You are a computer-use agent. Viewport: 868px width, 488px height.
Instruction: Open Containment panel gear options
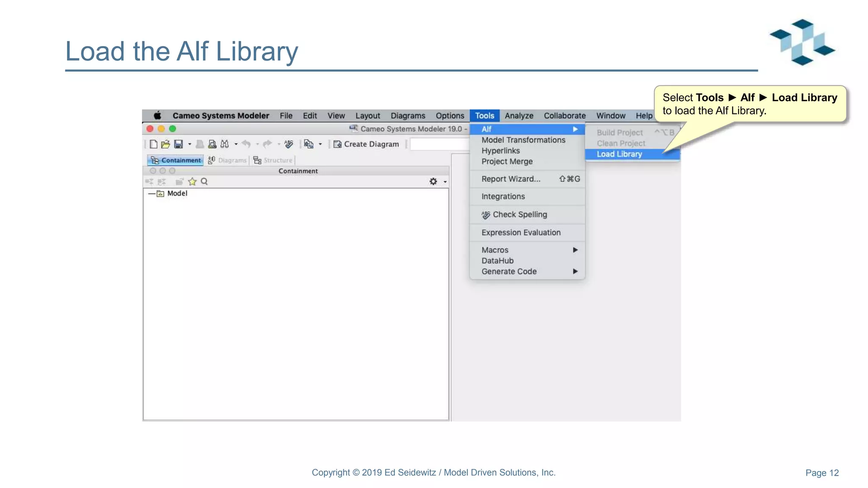[433, 182]
